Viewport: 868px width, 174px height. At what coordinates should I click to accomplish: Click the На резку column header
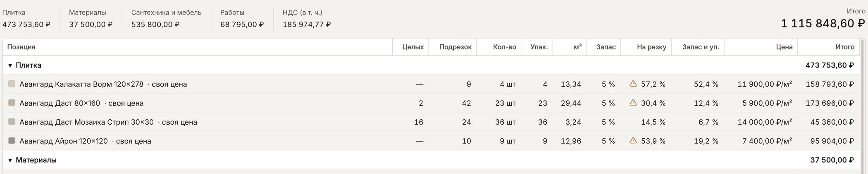pyautogui.click(x=651, y=47)
